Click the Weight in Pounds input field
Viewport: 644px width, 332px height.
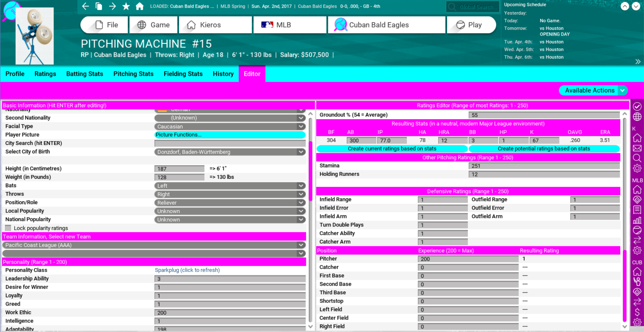(180, 177)
